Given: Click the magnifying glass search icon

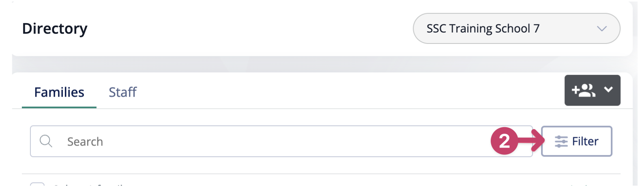Looking at the screenshot, I should pos(46,141).
